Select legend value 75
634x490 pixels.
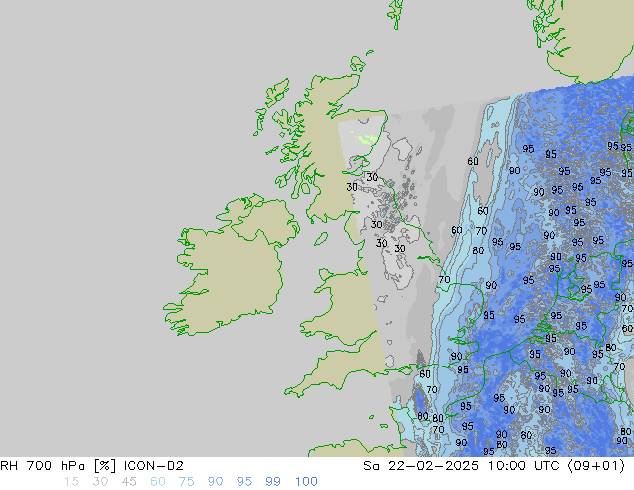pos(186,482)
